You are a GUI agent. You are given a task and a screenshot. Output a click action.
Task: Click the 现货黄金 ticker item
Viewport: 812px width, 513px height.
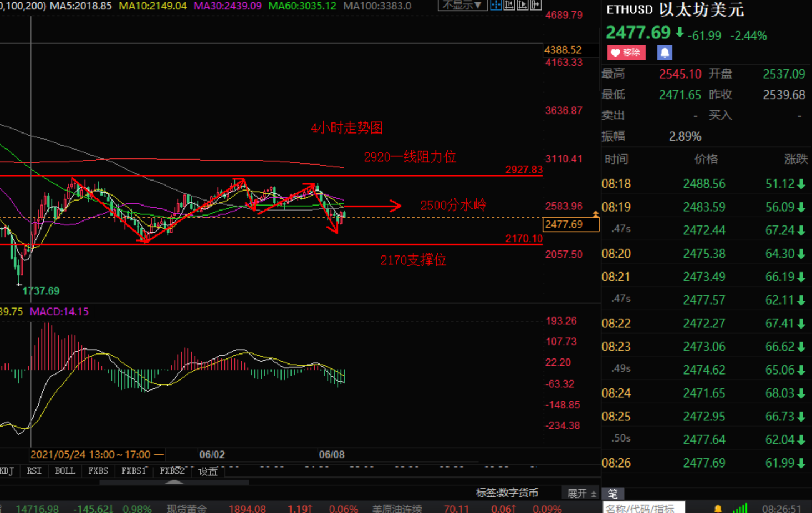click(187, 509)
